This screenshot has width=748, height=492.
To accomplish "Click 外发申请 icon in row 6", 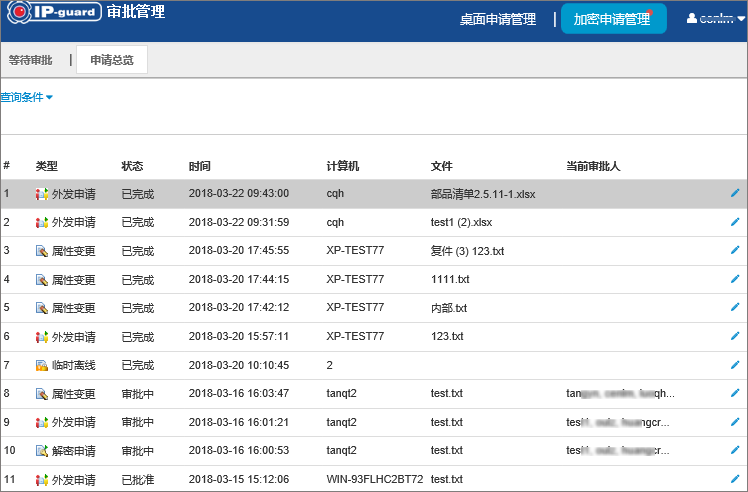I will (42, 337).
